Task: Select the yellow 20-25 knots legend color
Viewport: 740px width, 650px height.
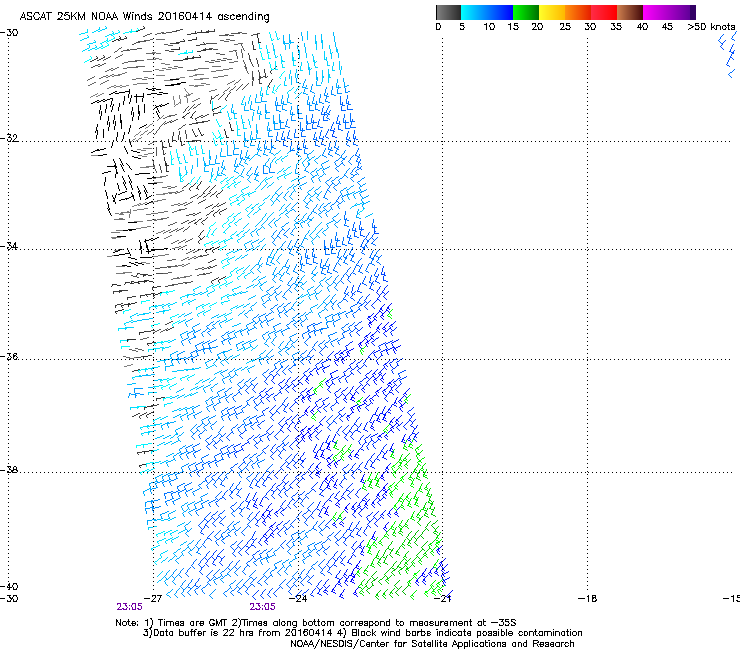Action: click(552, 12)
